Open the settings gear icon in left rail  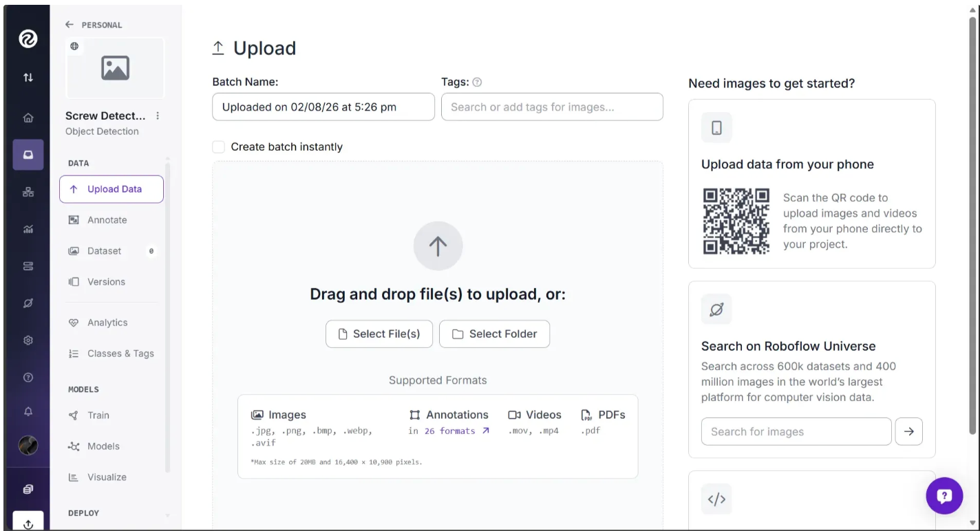click(x=28, y=340)
